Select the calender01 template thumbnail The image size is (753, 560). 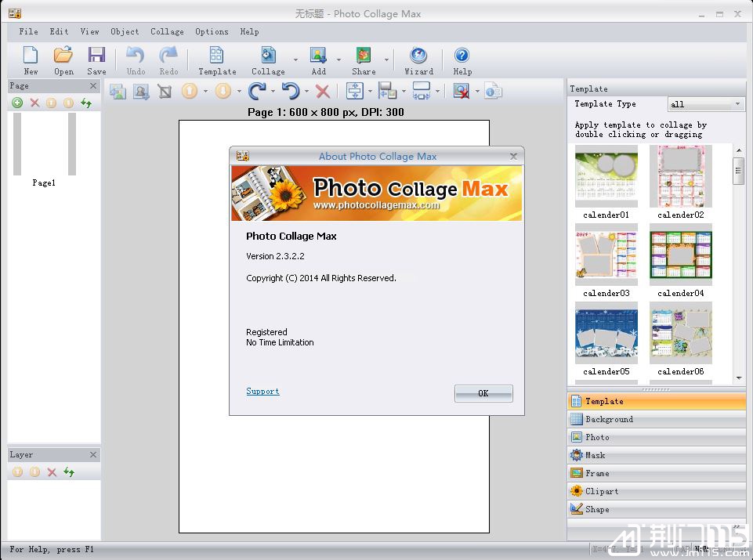[606, 176]
